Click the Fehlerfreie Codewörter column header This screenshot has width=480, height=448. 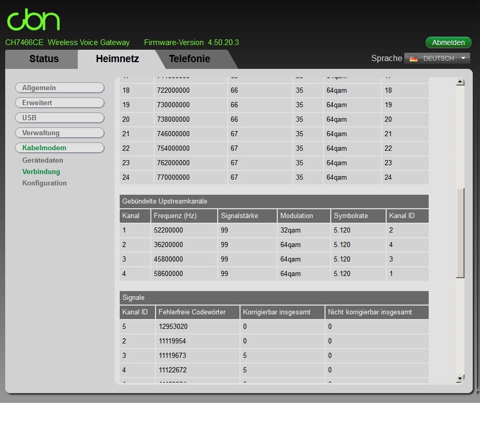point(197,312)
